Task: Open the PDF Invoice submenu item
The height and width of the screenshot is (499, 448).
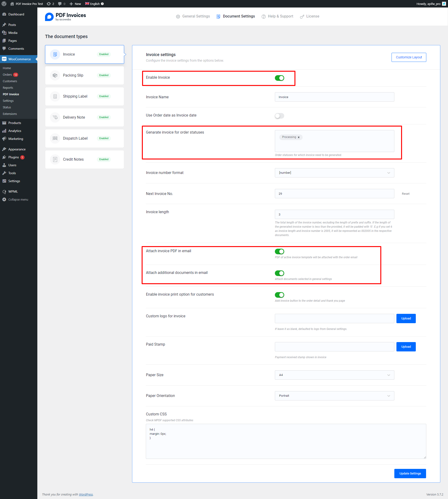Action: tap(11, 94)
